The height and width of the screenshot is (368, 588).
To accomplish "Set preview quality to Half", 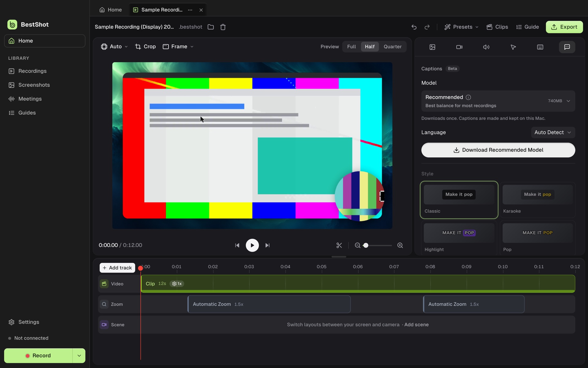I will point(370,47).
